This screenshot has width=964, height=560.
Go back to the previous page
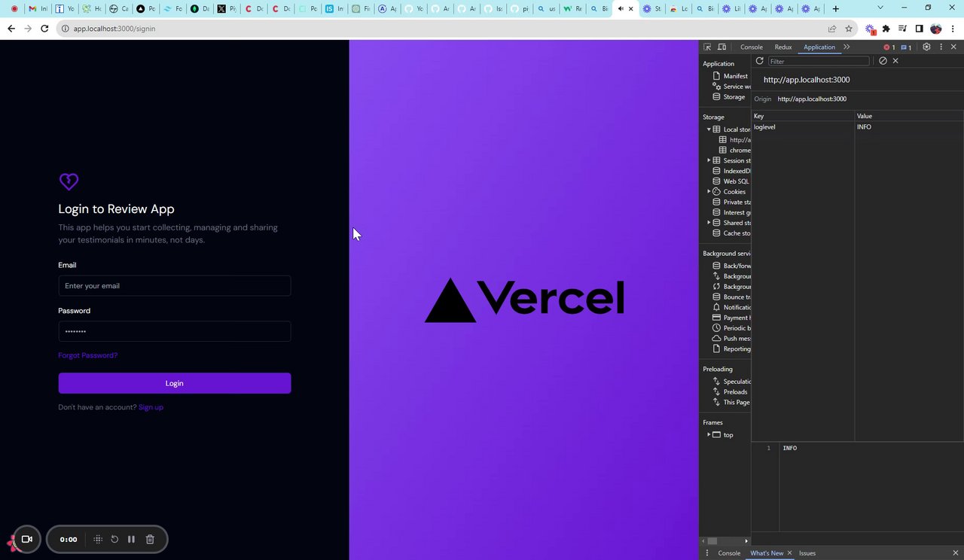11,29
